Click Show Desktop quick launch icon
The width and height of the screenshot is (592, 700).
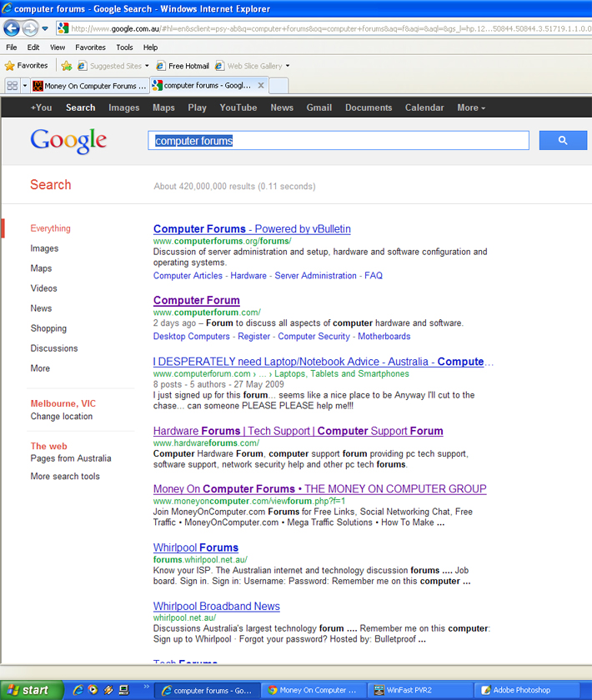[123, 690]
